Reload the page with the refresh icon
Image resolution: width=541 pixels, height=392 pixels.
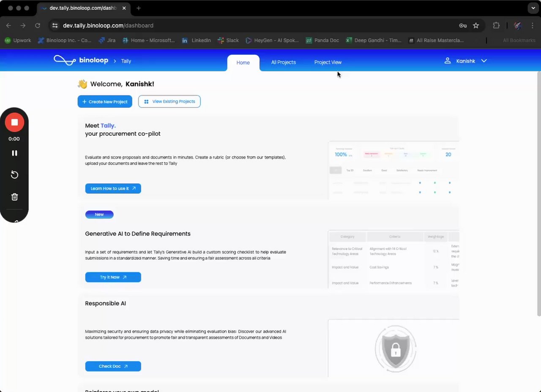[38, 25]
